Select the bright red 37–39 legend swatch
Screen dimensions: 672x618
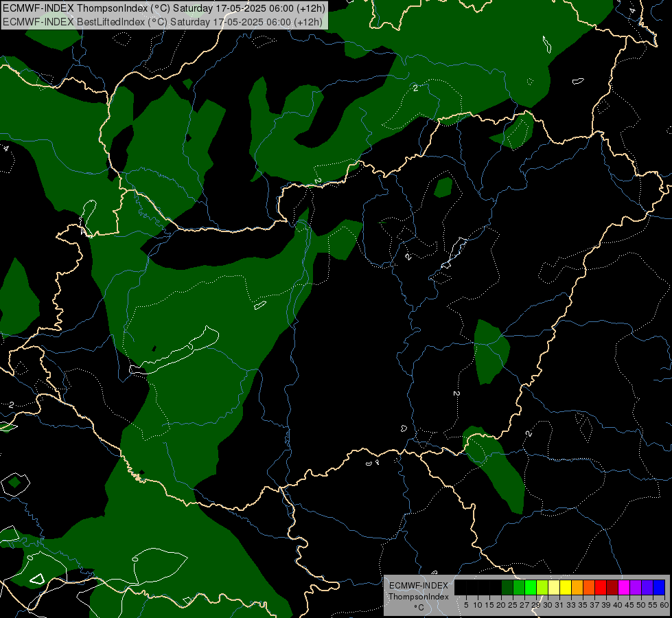(x=601, y=587)
